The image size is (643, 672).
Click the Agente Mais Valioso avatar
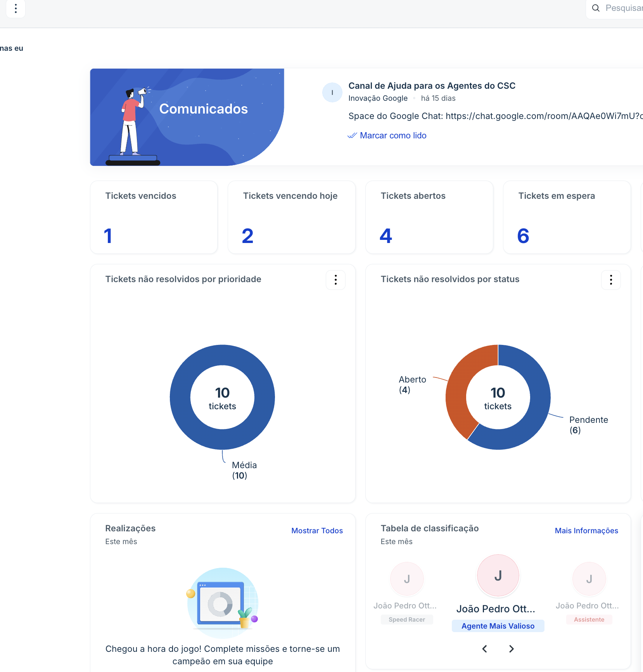498,576
